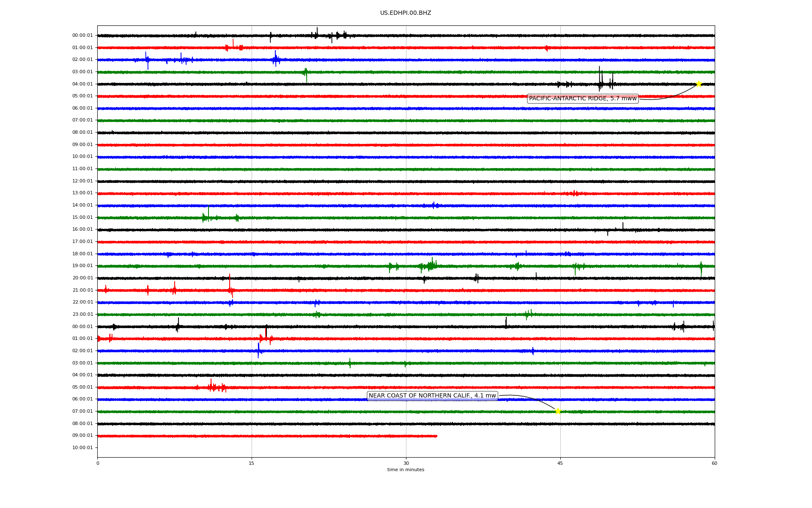
Task: Select the 19:00:01 row label
Action: [82, 266]
